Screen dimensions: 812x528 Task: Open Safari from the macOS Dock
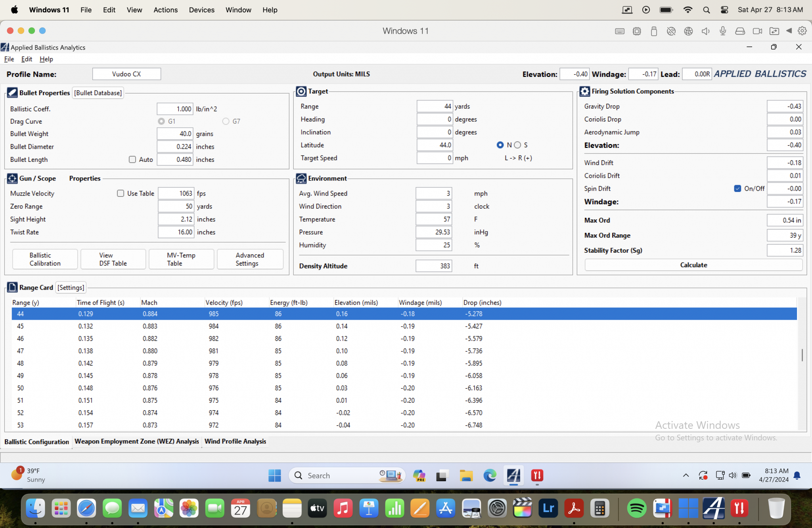[86, 508]
